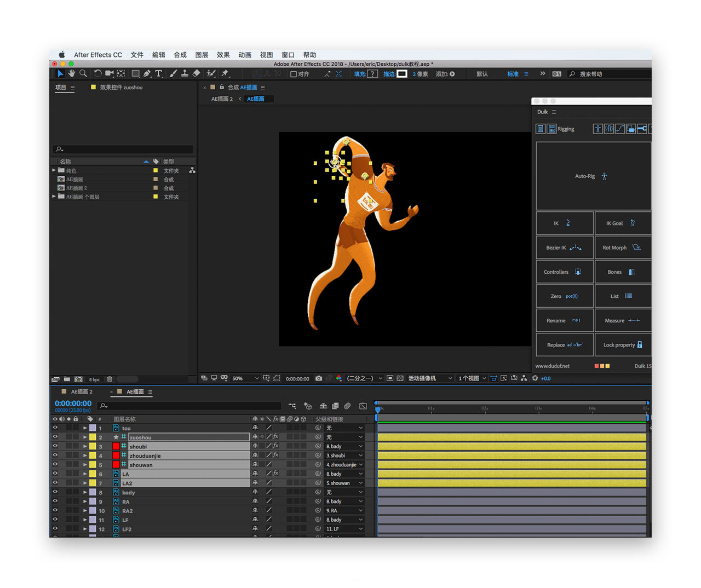701x588 pixels.
Task: Open the 活动摄像机 camera dropdown
Action: (x=430, y=378)
